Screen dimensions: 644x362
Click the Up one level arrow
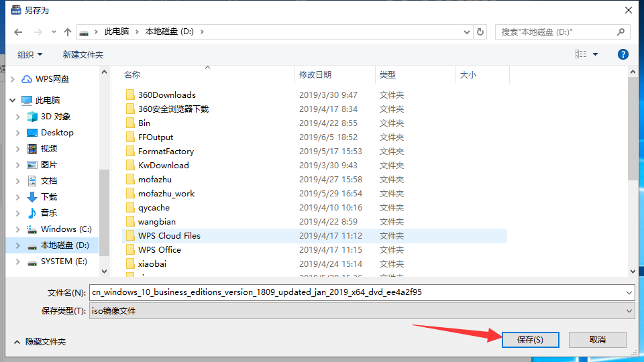(68, 32)
